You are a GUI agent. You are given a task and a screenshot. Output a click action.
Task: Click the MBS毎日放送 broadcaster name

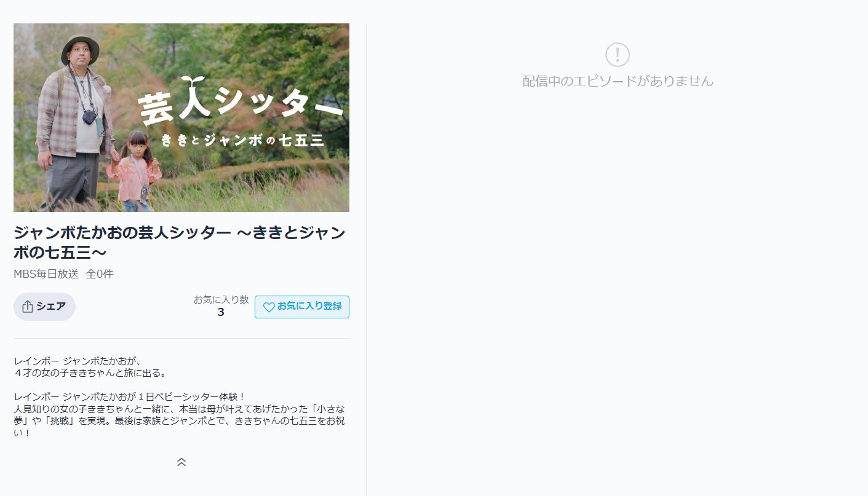[x=46, y=274]
